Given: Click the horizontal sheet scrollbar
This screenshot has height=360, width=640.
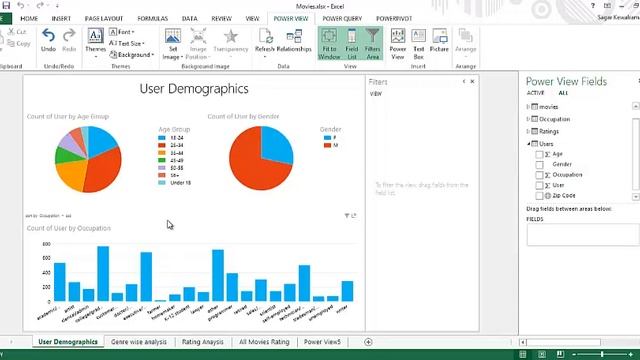Looking at the screenshot, I should click(x=563, y=342).
